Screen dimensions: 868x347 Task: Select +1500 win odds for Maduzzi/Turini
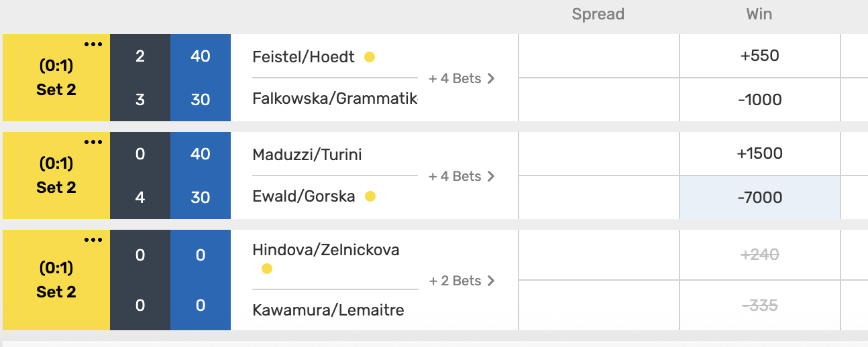[759, 153]
